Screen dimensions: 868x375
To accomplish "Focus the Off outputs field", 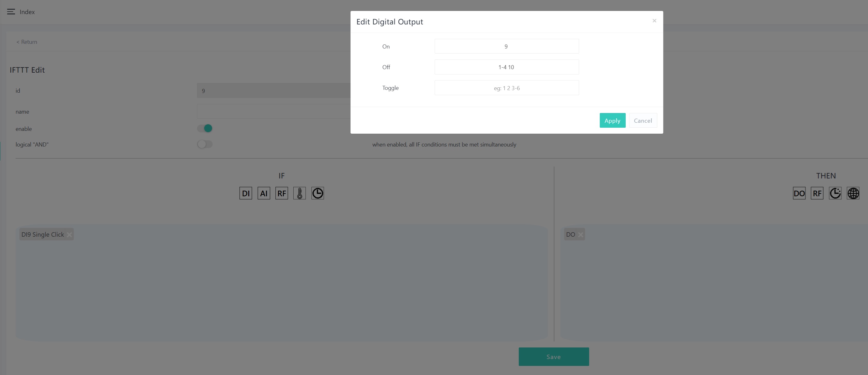I will 507,67.
